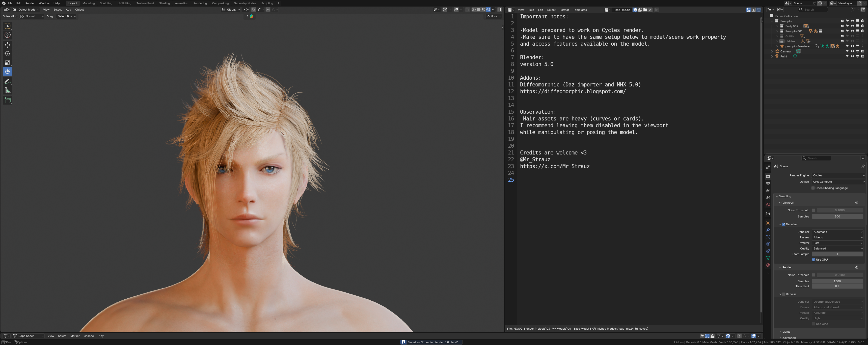Viewport: 868px width, 345px height.
Task: Select the Move tool
Action: coord(7,45)
